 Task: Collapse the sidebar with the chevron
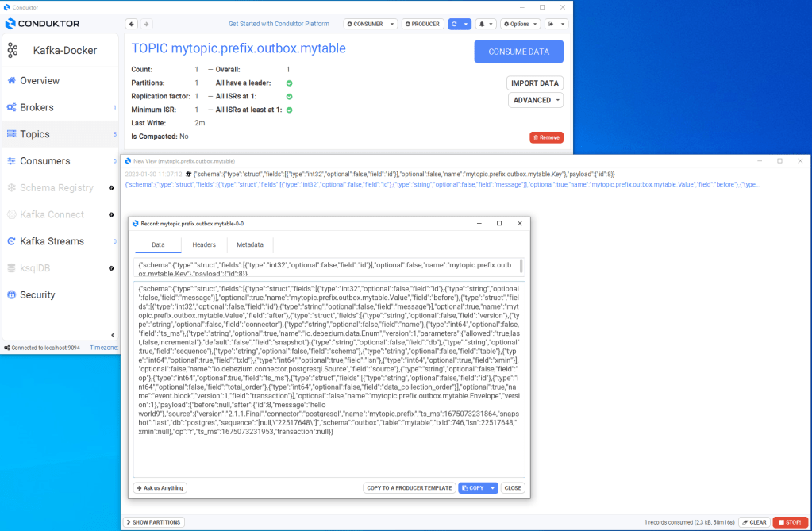coord(112,335)
